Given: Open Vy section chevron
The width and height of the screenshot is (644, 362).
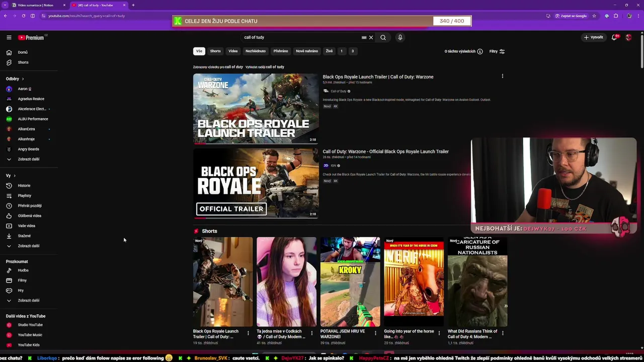Looking at the screenshot, I should [15, 175].
